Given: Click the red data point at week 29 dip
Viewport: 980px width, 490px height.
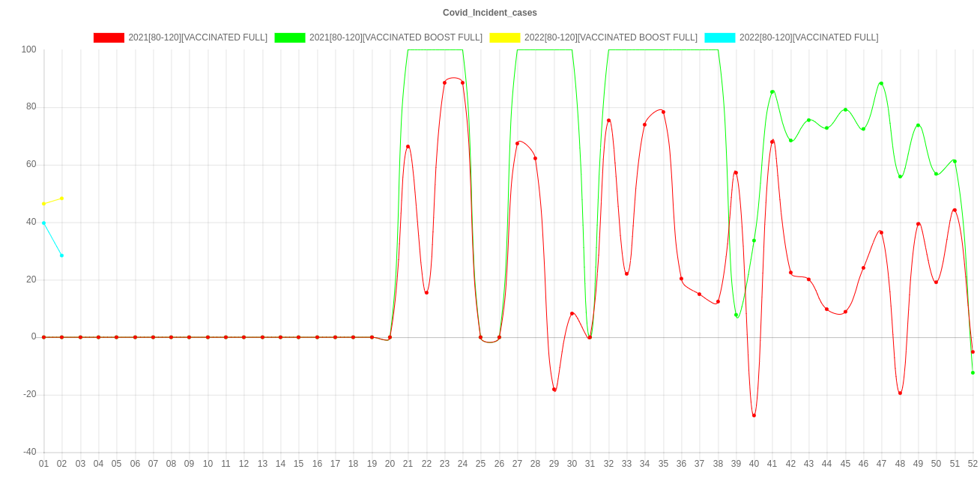Looking at the screenshot, I should coord(554,390).
